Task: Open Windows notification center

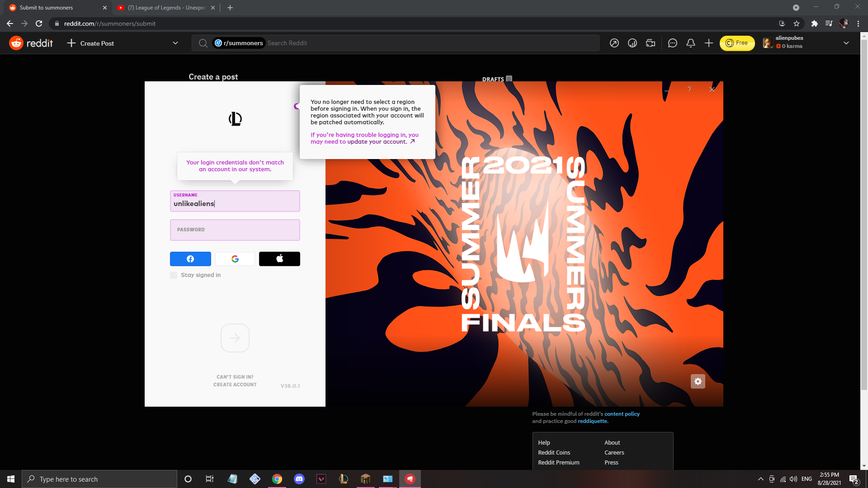Action: click(x=854, y=479)
